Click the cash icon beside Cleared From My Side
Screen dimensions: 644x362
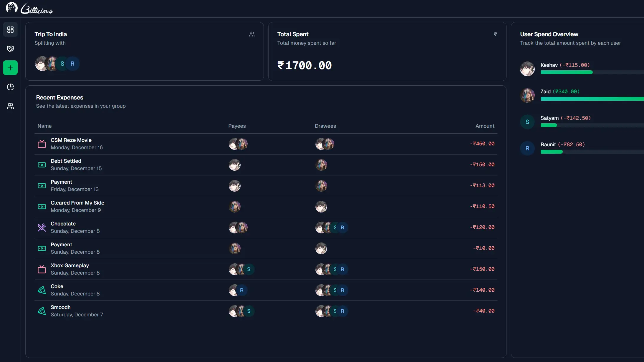click(x=42, y=206)
